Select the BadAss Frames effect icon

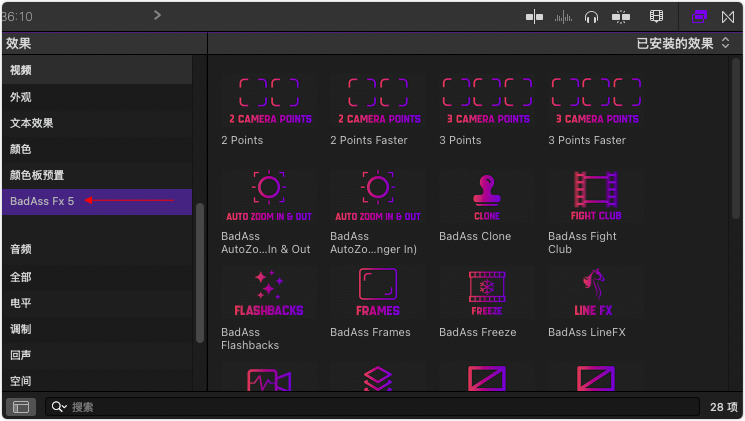coord(378,292)
